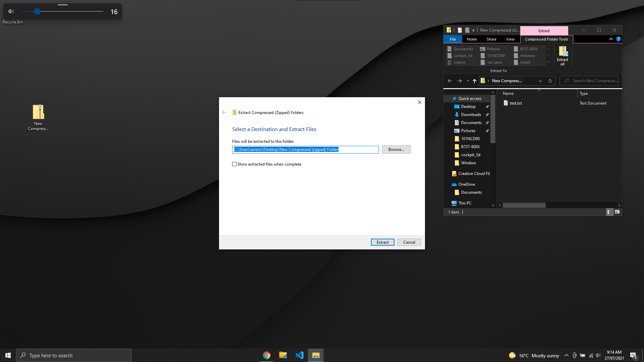Collapse the ribbon with chevron arrow
The height and width of the screenshot is (362, 644).
point(611,39)
